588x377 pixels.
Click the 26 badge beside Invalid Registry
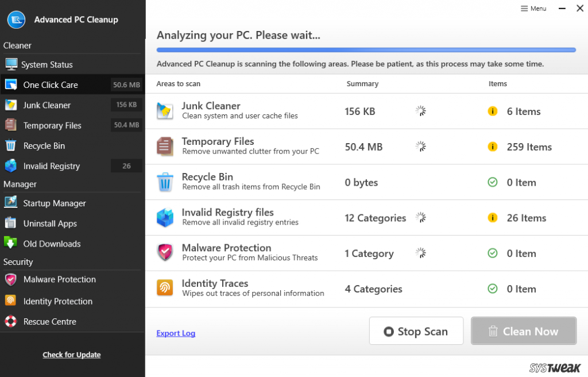coord(126,166)
